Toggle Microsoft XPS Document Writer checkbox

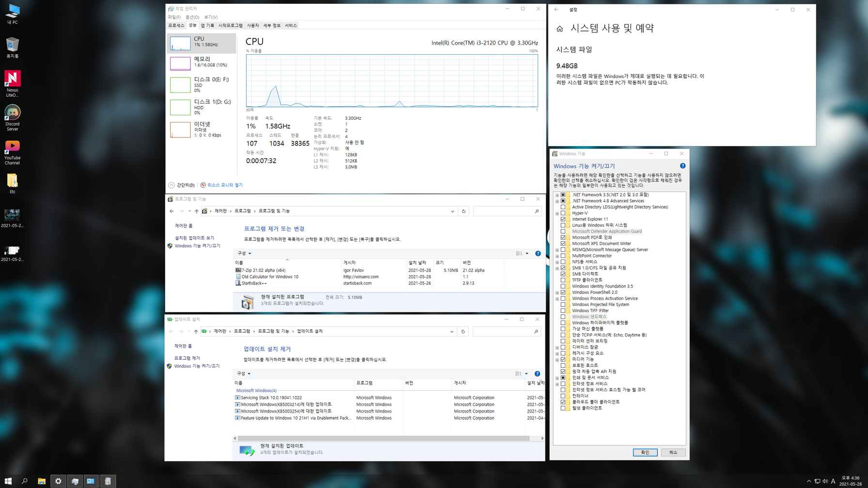(x=563, y=244)
